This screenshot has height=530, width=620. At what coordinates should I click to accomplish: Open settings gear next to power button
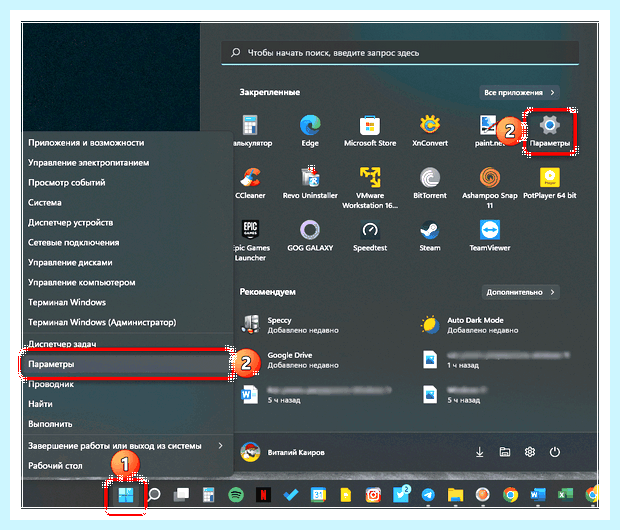click(530, 452)
